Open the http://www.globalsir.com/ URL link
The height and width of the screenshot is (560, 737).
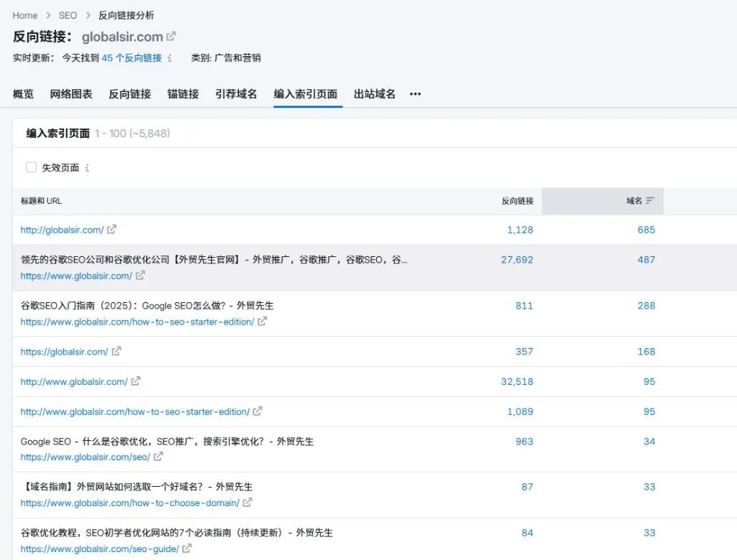(x=74, y=382)
